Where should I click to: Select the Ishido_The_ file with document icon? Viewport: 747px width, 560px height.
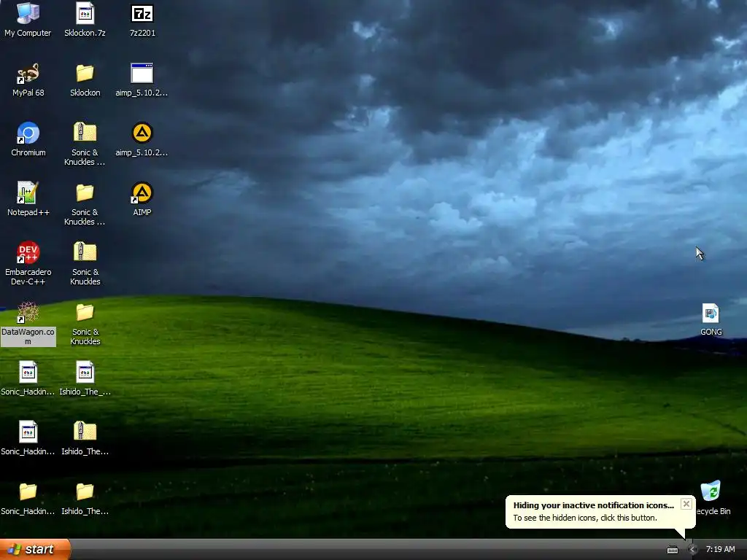[85, 378]
